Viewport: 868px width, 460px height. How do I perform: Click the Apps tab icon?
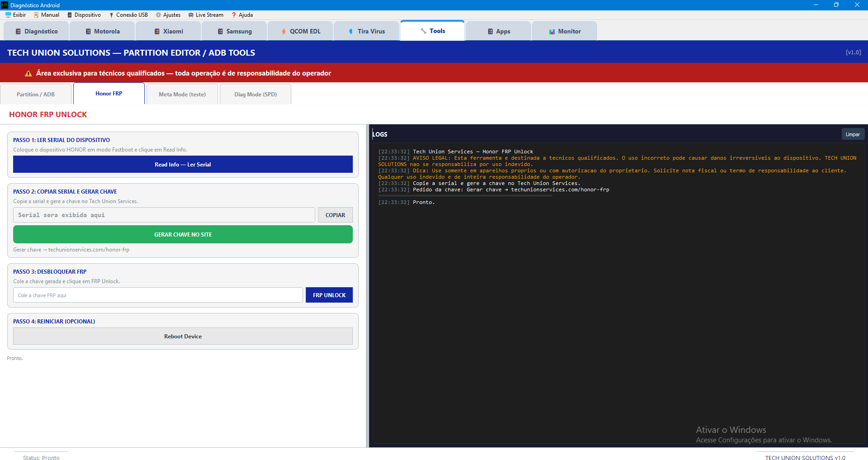tap(490, 32)
